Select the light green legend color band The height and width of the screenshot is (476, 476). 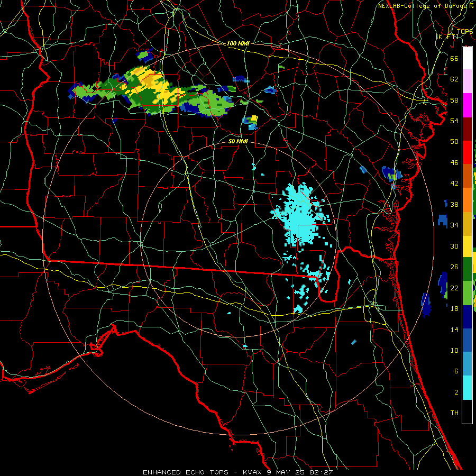pyautogui.click(x=467, y=293)
